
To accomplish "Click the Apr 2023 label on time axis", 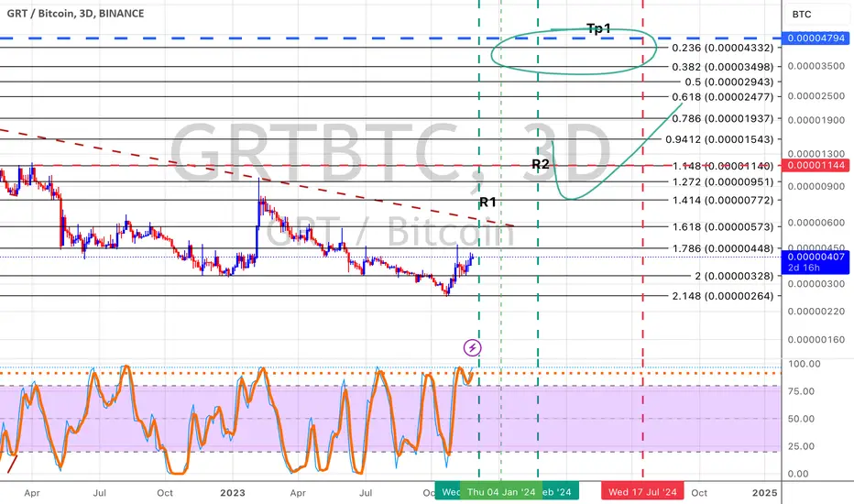I will coord(298,493).
